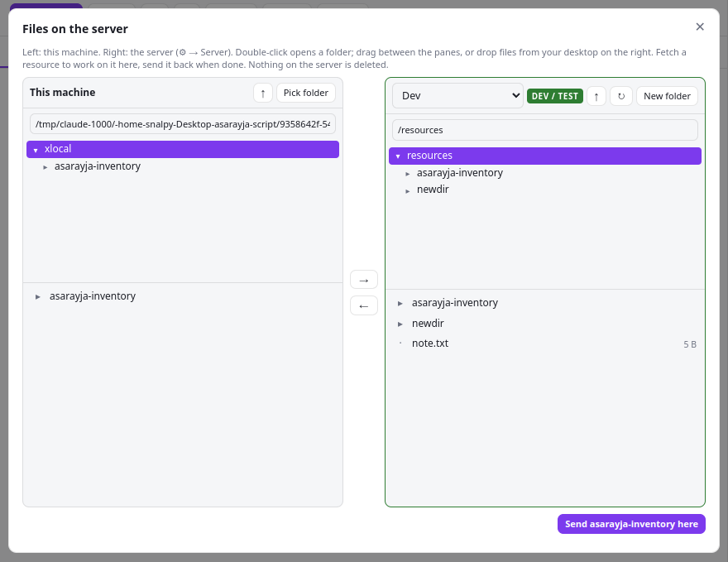This screenshot has width=728, height=562.
Task: Click the Pick folder button
Action: [x=306, y=93]
